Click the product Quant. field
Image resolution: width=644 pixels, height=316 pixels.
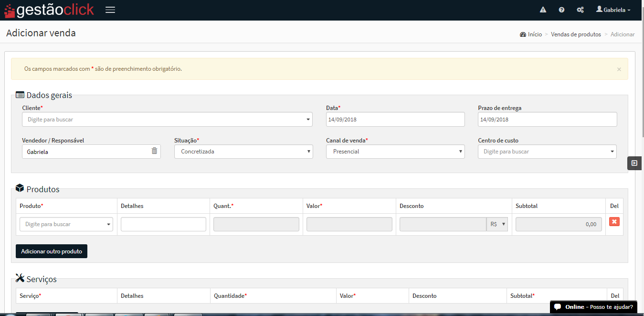click(256, 224)
